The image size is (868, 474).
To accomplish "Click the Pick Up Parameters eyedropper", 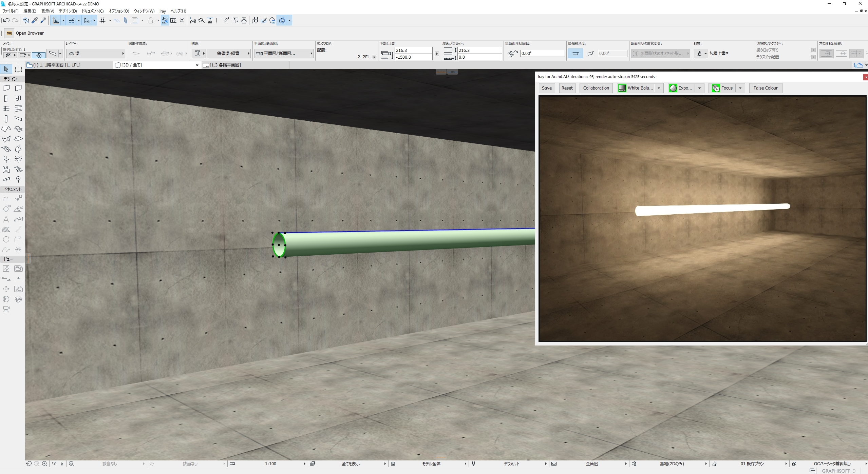I will pos(35,20).
